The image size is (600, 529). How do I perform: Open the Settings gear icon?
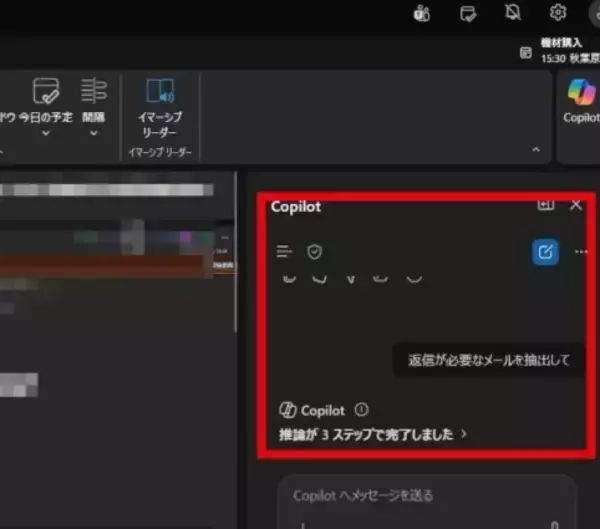pos(558,12)
